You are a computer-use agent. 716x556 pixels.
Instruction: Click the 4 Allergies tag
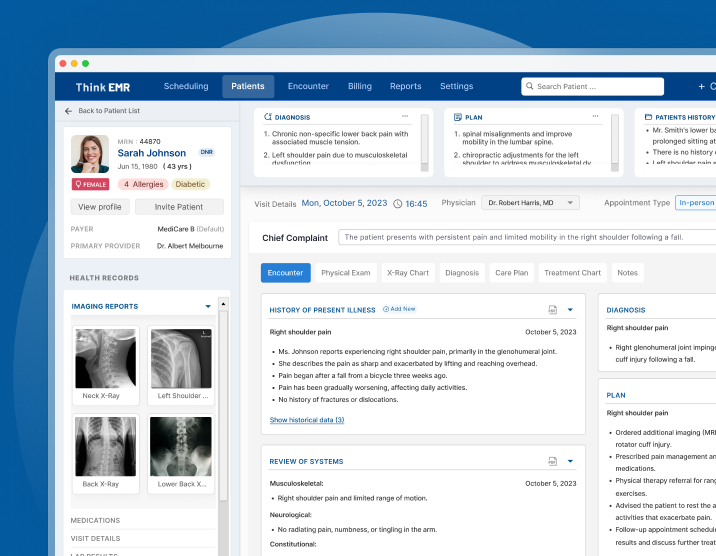pos(142,184)
